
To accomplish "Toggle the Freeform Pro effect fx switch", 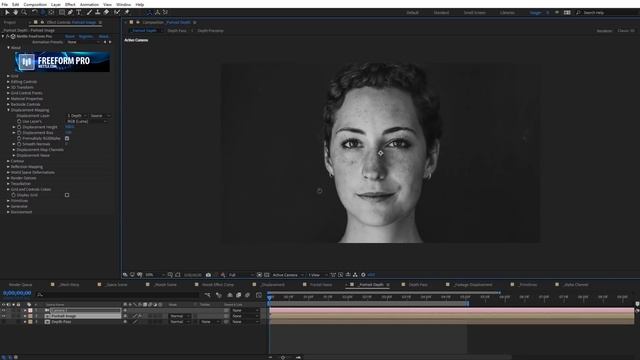I will coord(7,36).
